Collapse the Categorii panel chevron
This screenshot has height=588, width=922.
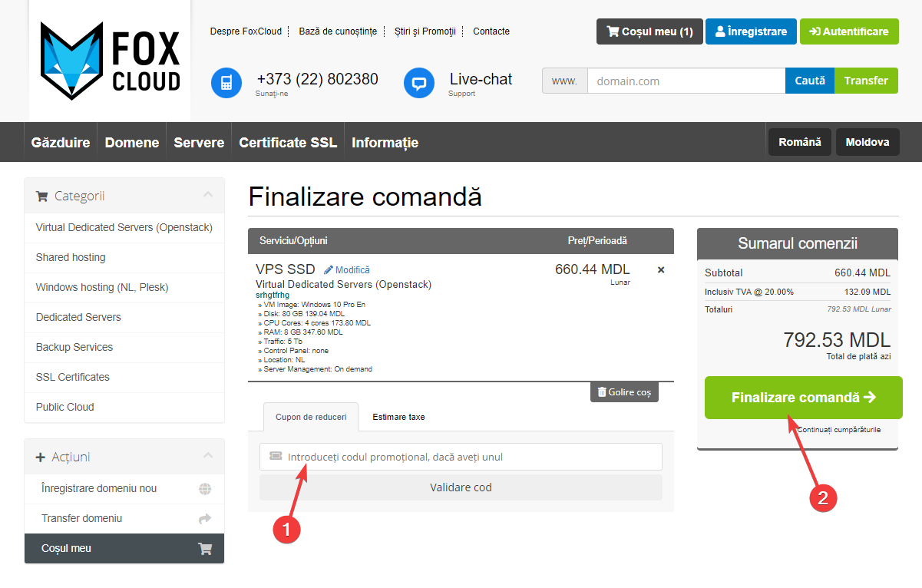(208, 195)
